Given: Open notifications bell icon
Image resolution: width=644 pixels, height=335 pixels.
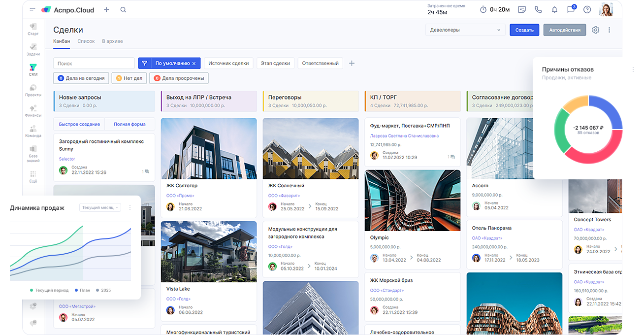Looking at the screenshot, I should [554, 10].
